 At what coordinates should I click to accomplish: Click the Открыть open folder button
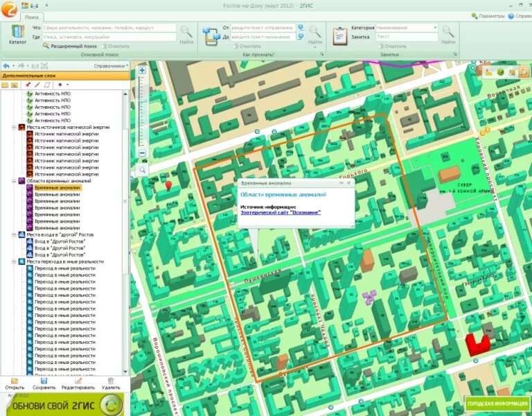(x=15, y=383)
